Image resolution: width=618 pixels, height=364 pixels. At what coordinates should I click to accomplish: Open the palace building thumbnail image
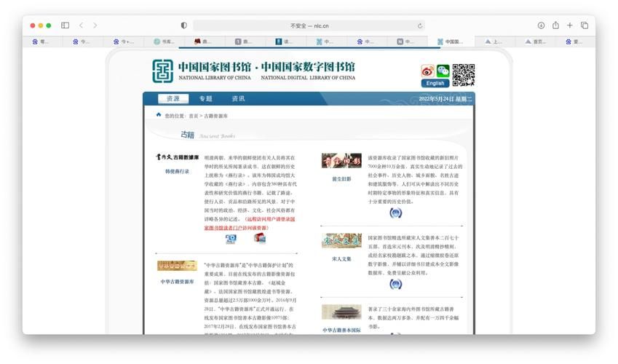pyautogui.click(x=341, y=312)
